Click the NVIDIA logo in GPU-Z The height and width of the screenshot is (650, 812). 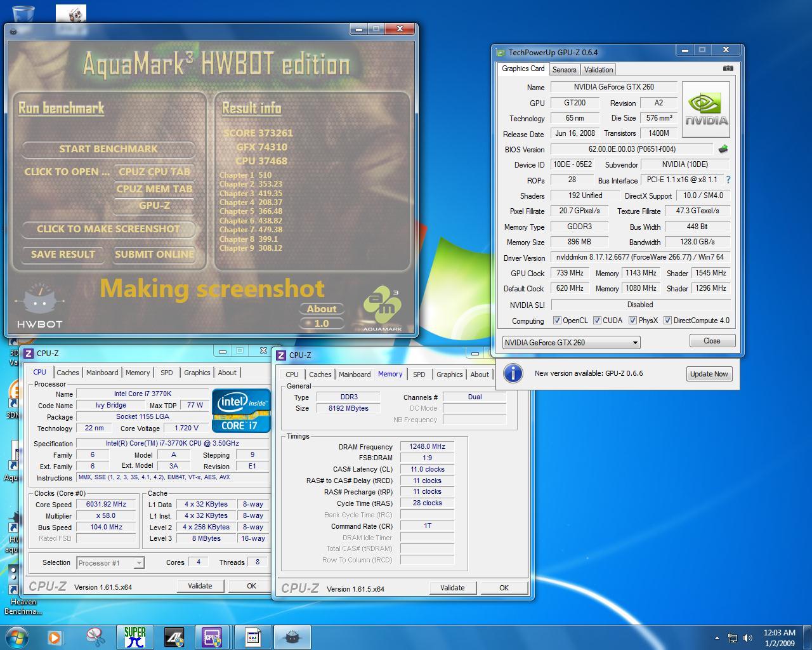(705, 109)
